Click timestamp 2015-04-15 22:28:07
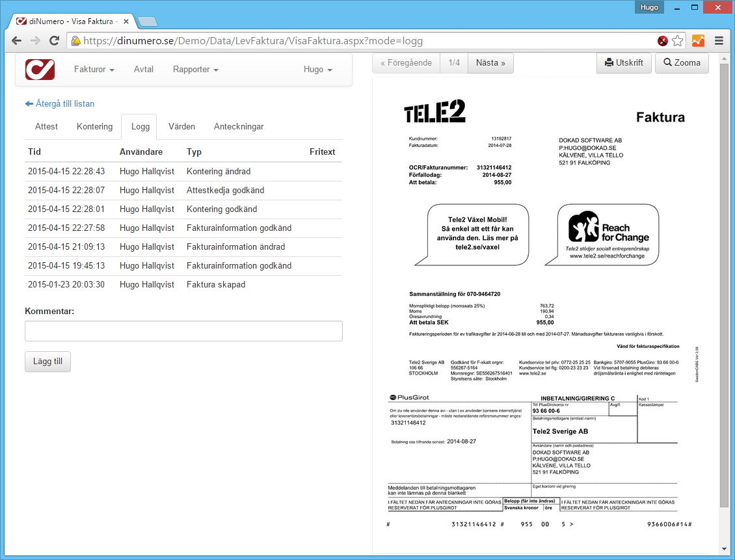Image resolution: width=735 pixels, height=560 pixels. tap(66, 191)
